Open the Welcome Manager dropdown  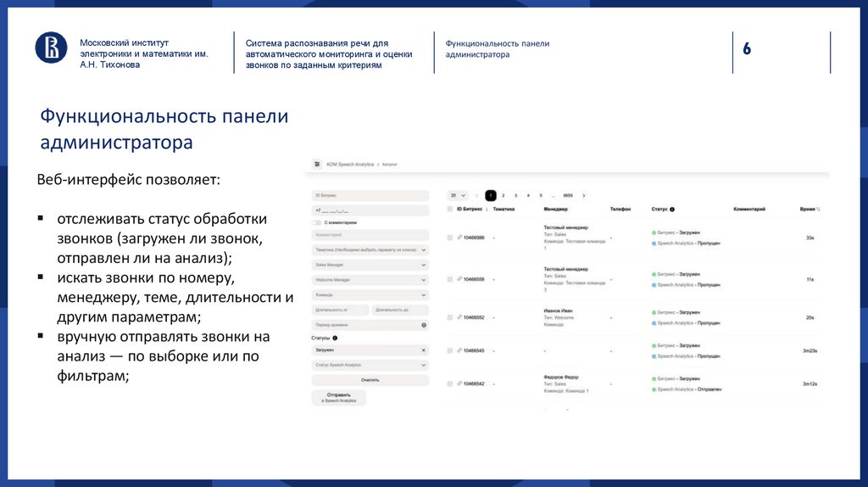(370, 280)
